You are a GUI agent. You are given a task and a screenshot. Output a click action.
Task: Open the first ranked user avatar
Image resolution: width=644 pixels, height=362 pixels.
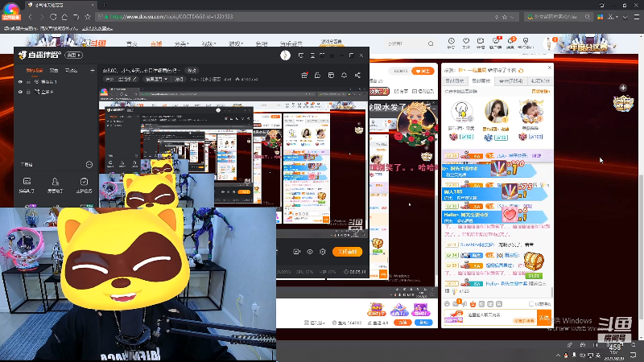point(461,112)
